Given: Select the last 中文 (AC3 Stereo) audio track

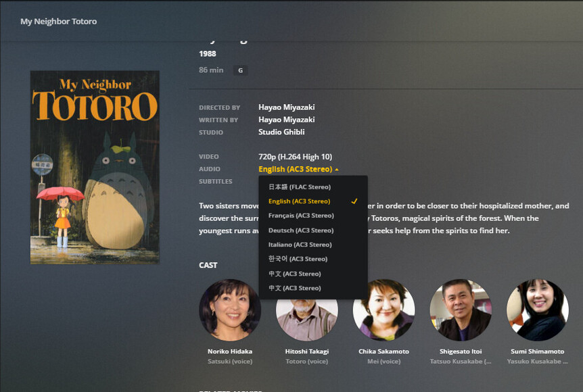Looking at the screenshot, I should [312, 288].
